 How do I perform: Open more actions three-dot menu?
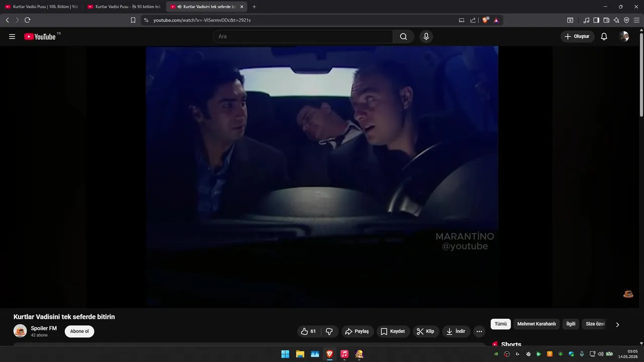point(479,331)
